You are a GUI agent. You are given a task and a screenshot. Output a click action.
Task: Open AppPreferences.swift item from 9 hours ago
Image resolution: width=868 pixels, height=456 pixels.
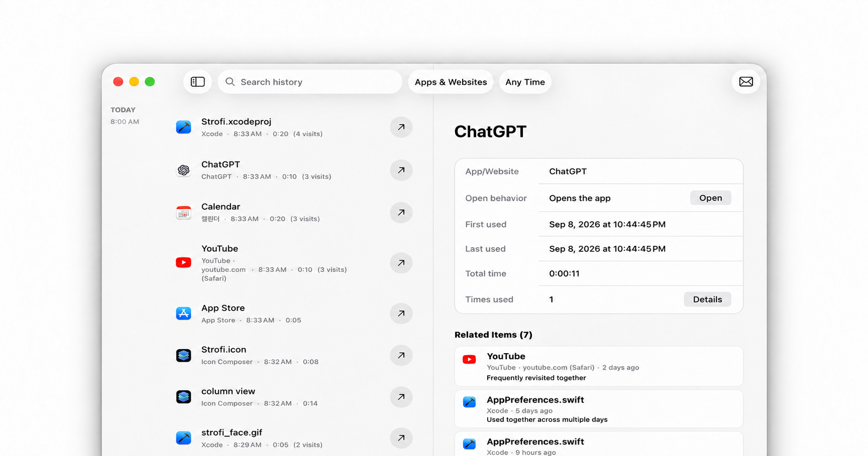tap(599, 444)
